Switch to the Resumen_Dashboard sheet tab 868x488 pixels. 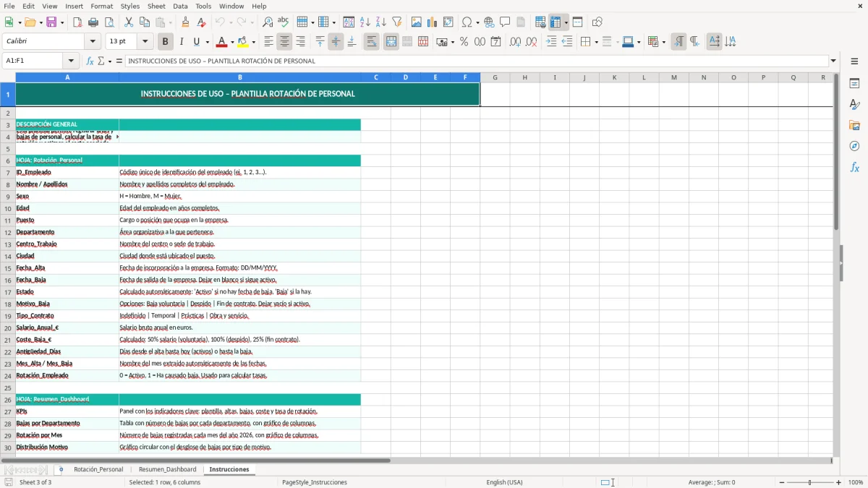[167, 469]
